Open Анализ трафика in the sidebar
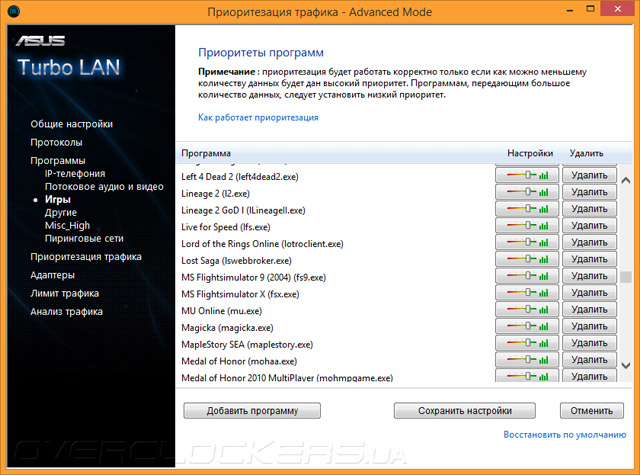The height and width of the screenshot is (475, 640). 67,312
